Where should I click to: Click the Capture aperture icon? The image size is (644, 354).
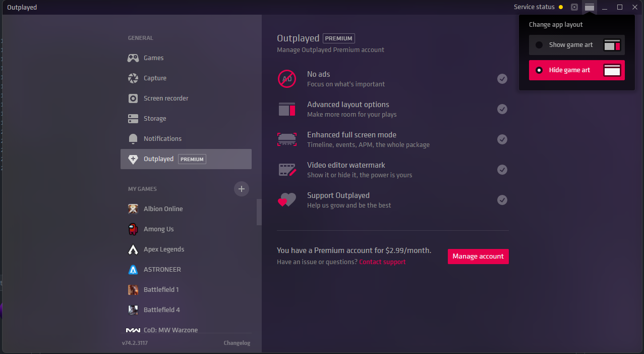pos(133,78)
